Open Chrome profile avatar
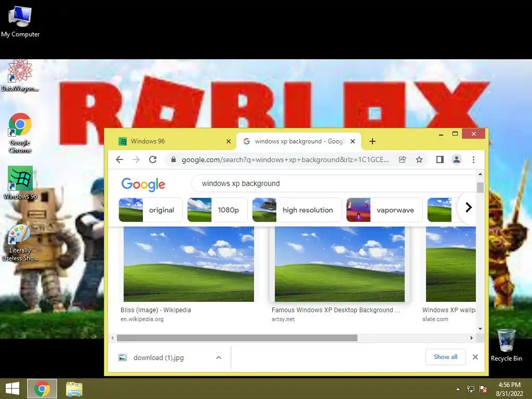The image size is (532, 399). (457, 159)
